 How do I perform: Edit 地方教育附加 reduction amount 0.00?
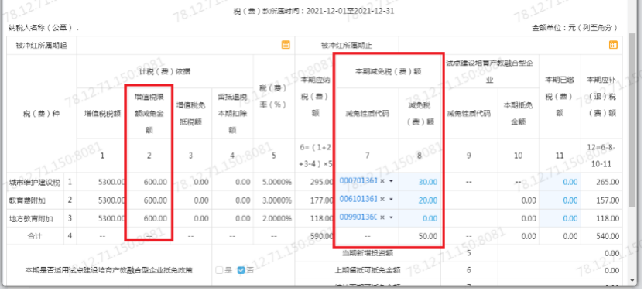(x=420, y=218)
